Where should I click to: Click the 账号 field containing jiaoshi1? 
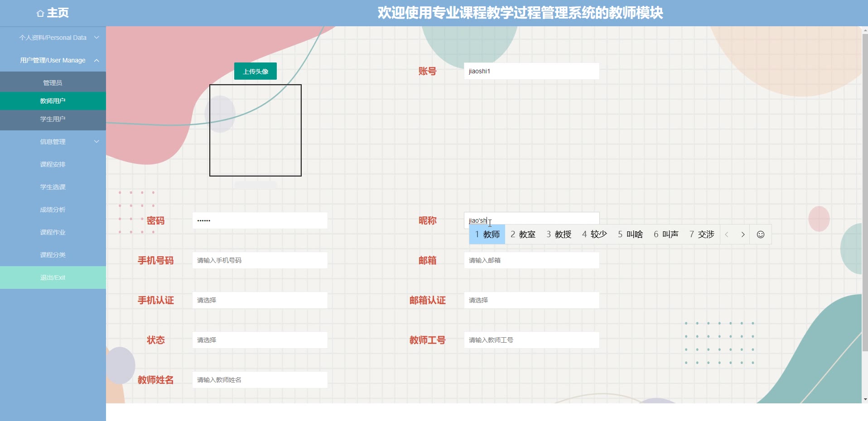pos(531,71)
